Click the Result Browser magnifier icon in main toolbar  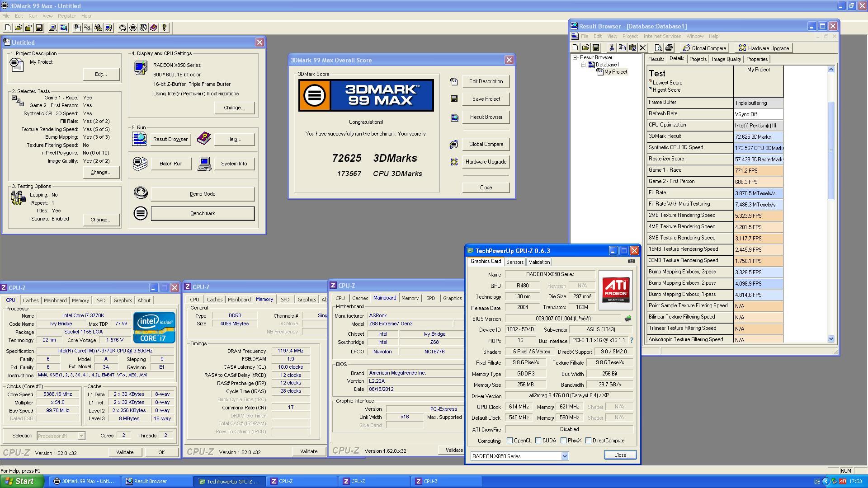tap(63, 28)
